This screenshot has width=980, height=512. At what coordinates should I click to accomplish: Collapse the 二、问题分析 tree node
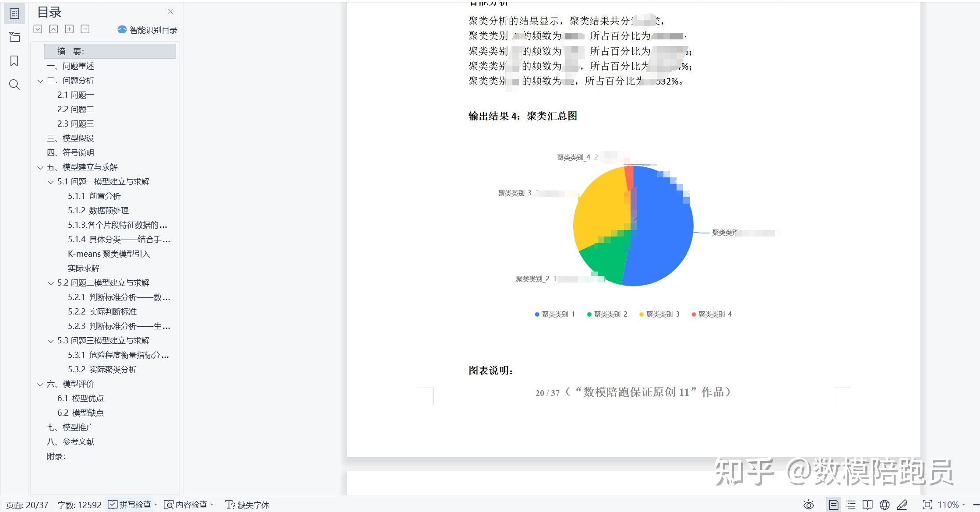click(40, 81)
